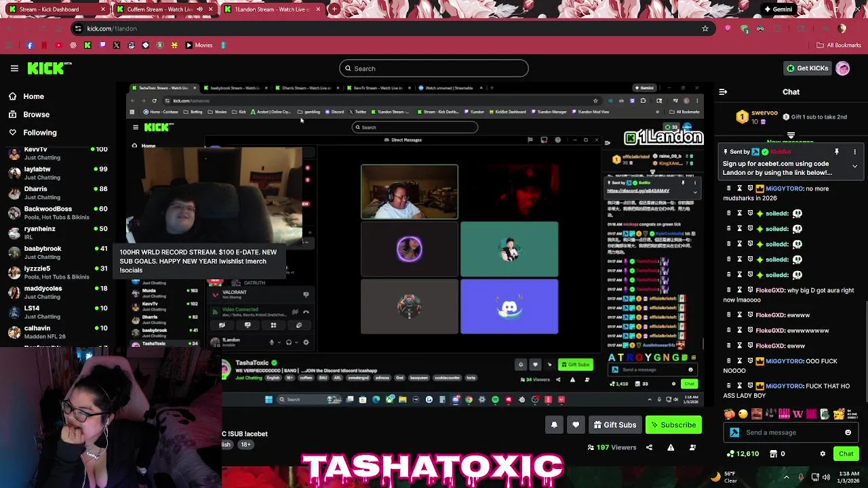Bookmark this page with star icon

click(705, 28)
